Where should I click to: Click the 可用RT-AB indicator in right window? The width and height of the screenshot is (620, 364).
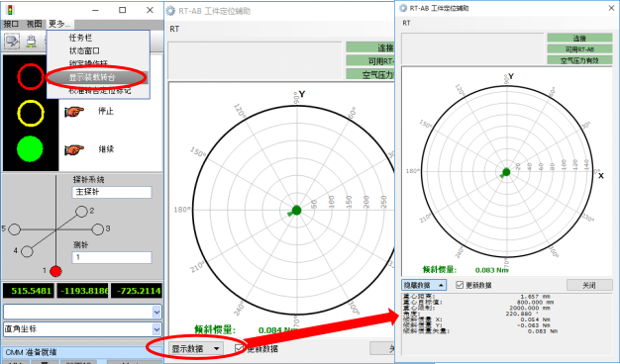coord(579,48)
